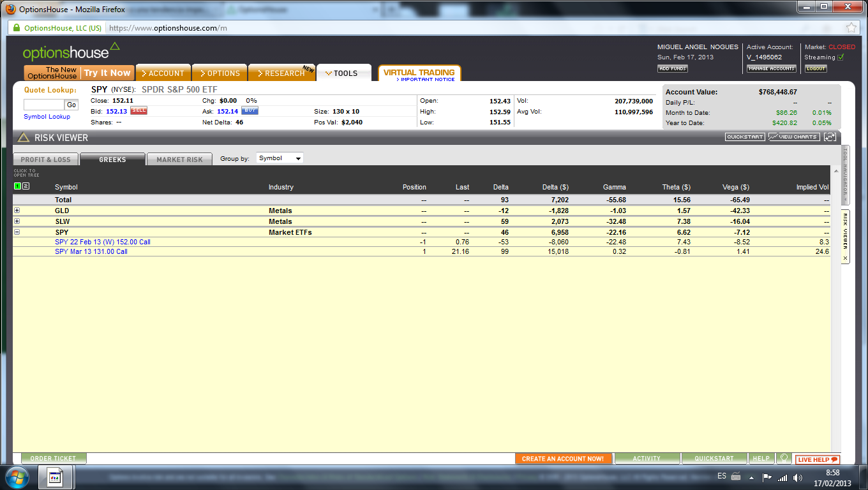Open the Action Center flag icon
The height and width of the screenshot is (490, 868).
(767, 477)
